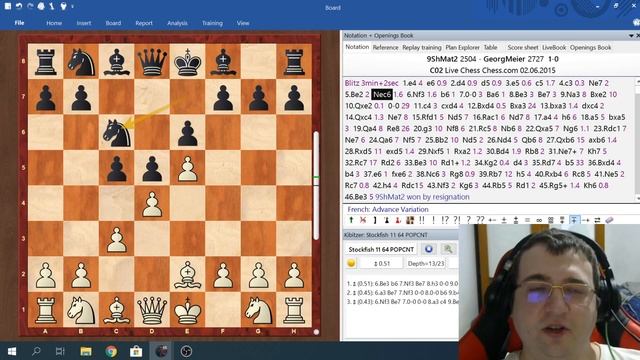The width and height of the screenshot is (640, 360).
Task: Click the bracket end-variation icon
Action: click(x=375, y=220)
